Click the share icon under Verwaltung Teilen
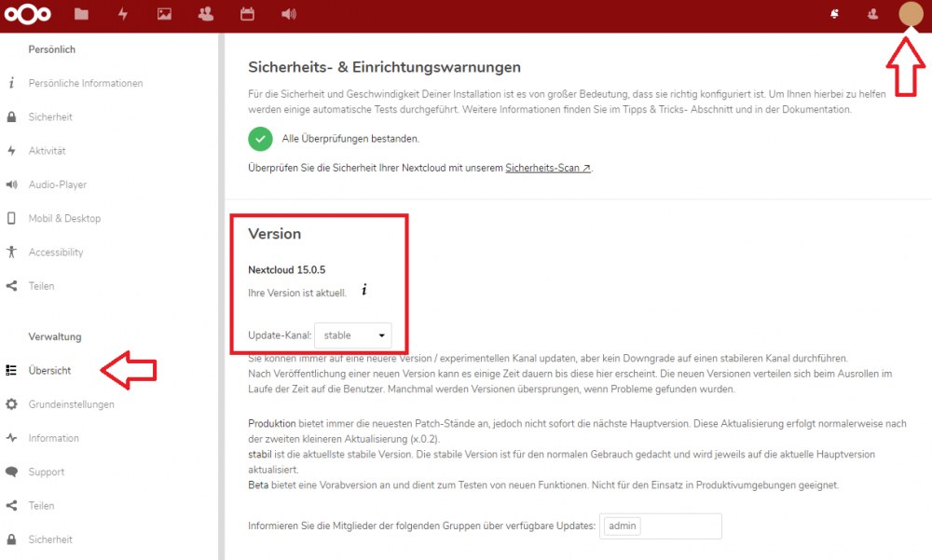Viewport: 932px width, 560px height. click(11, 506)
